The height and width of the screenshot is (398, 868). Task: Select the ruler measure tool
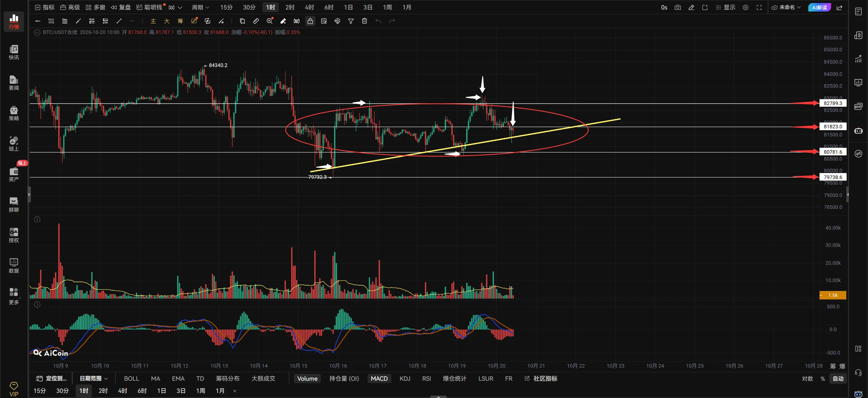tap(256, 21)
